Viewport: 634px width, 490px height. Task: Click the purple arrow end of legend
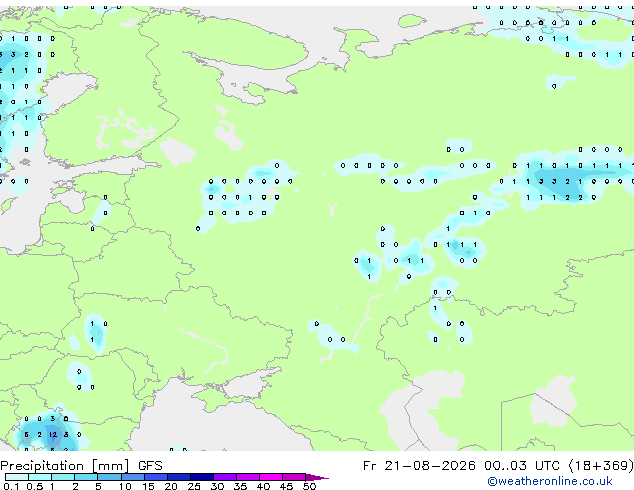(x=317, y=477)
